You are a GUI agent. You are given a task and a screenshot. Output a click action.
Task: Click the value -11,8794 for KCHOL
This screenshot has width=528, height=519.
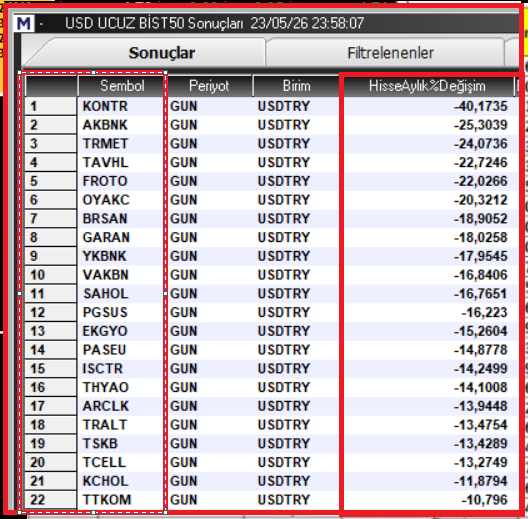[x=481, y=481]
